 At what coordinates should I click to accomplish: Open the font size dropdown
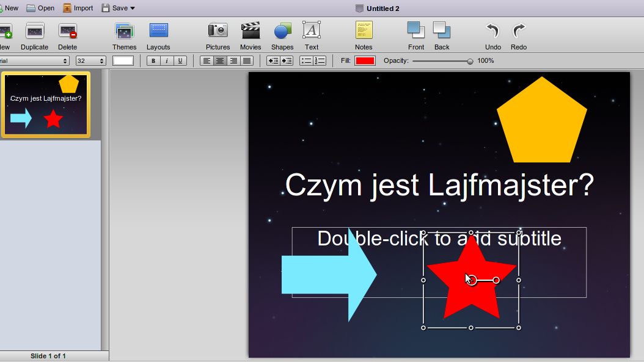[x=90, y=60]
